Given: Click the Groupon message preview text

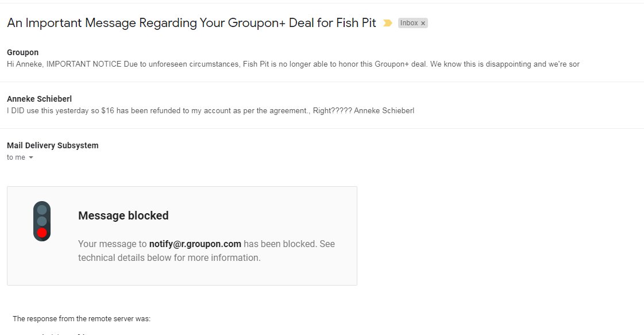Looking at the screenshot, I should click(x=293, y=64).
